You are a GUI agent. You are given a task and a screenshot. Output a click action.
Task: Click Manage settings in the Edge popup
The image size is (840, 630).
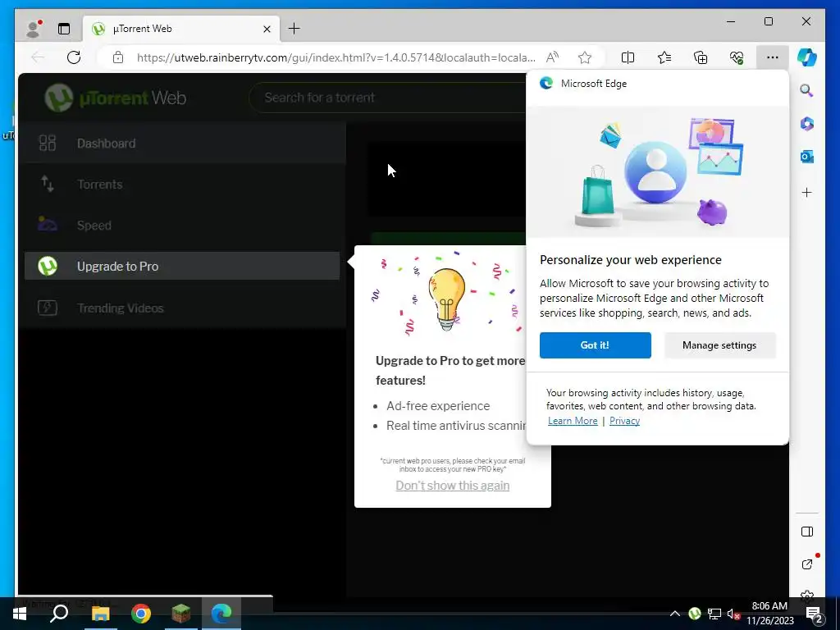click(719, 345)
